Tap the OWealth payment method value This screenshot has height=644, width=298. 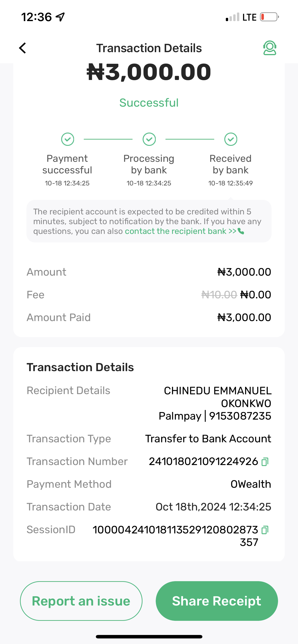(x=250, y=484)
